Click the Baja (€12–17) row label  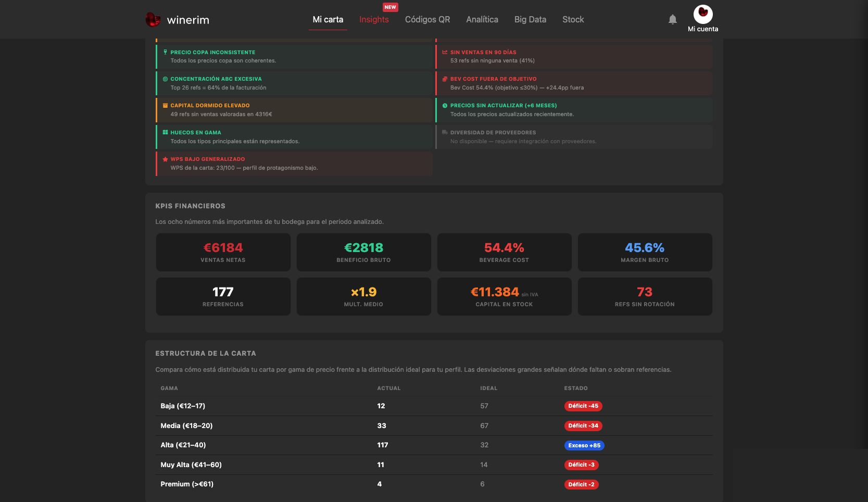pyautogui.click(x=183, y=406)
